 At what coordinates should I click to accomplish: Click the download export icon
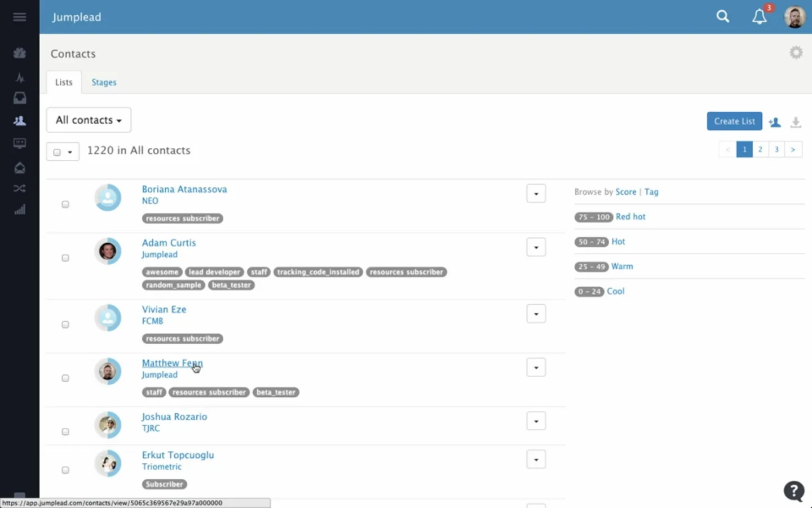(x=796, y=122)
